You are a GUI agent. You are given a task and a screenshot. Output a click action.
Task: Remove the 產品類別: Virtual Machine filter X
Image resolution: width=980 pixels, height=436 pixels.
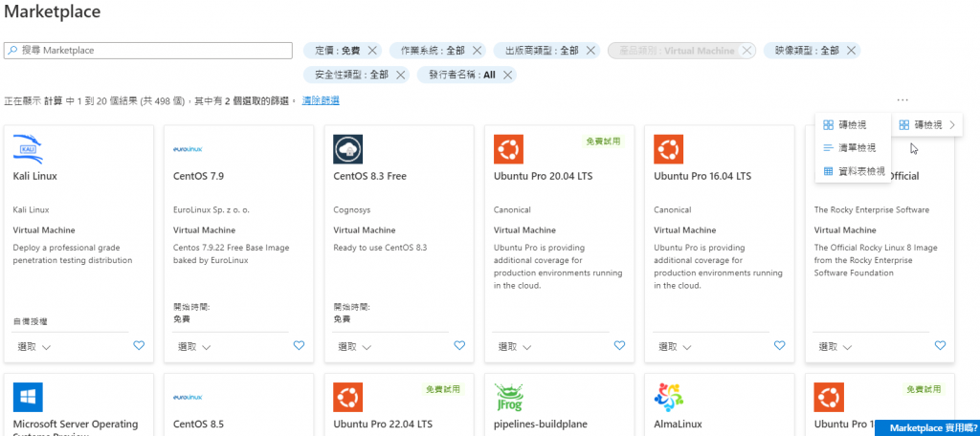746,51
